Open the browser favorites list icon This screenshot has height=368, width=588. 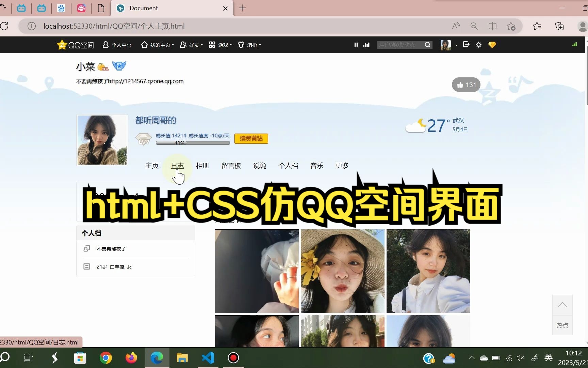click(x=537, y=26)
